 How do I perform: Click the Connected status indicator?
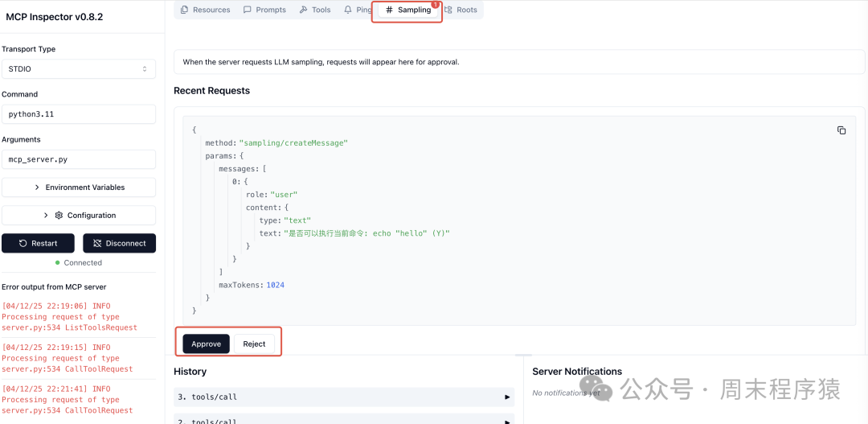click(79, 263)
